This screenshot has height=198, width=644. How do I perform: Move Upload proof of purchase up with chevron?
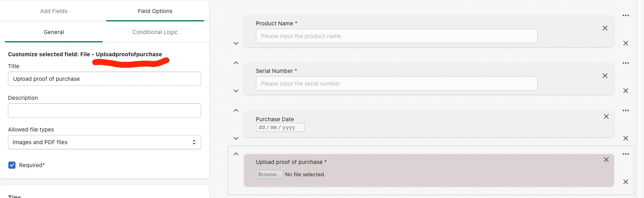point(236,154)
